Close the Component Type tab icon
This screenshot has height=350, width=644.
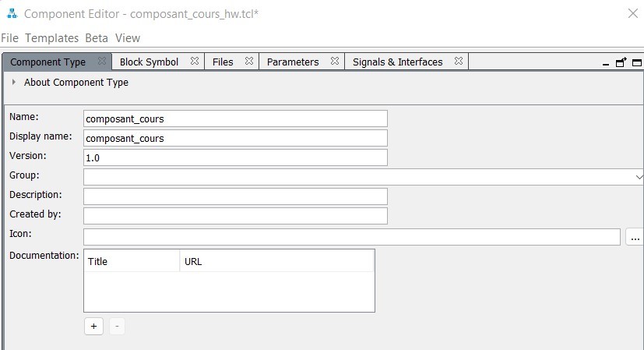(x=101, y=62)
